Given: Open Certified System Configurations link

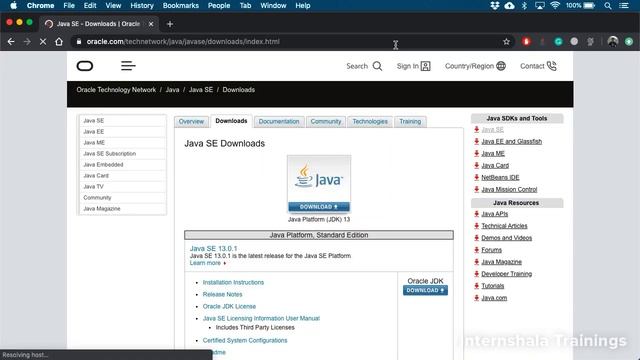Looking at the screenshot, I should [245, 340].
